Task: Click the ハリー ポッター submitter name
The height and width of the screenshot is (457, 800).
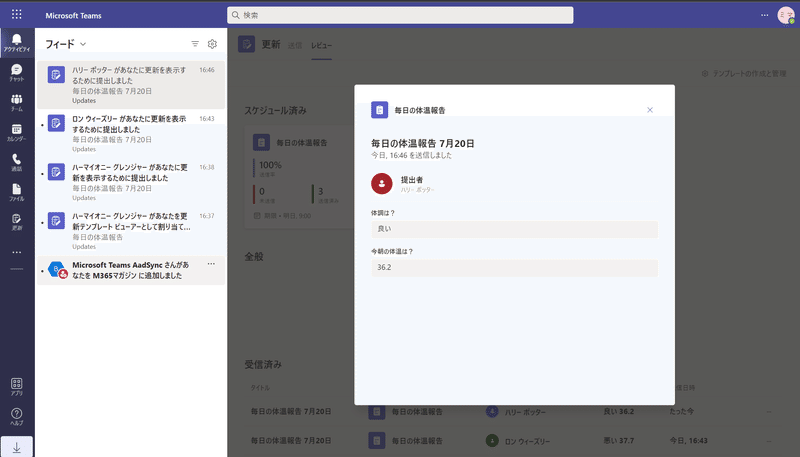Action: 417,190
